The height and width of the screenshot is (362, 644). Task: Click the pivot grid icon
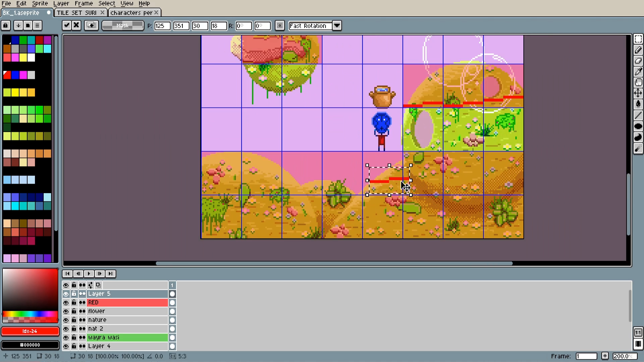click(x=280, y=26)
